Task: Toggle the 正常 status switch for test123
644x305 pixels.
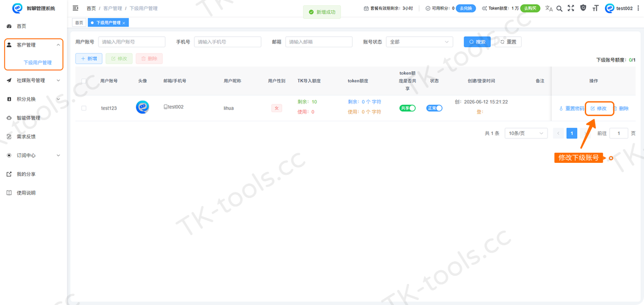Action: [x=434, y=108]
